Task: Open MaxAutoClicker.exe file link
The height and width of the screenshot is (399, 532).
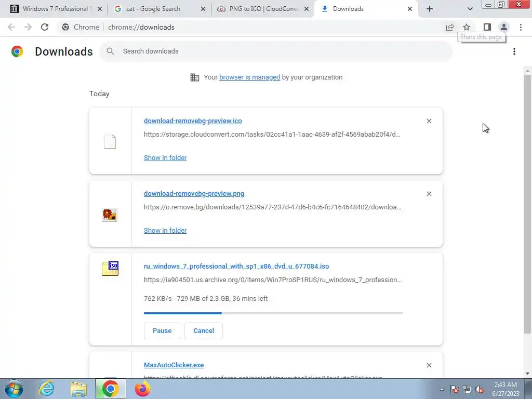Action: pos(174,365)
